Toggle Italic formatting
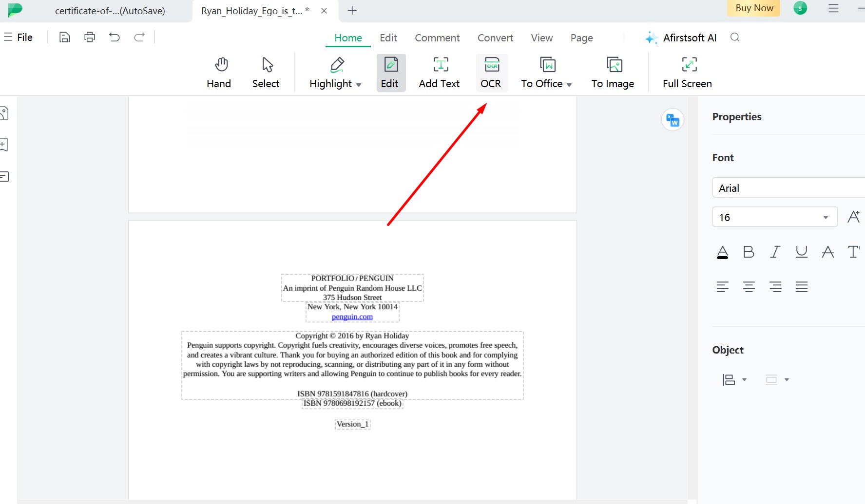 [775, 252]
